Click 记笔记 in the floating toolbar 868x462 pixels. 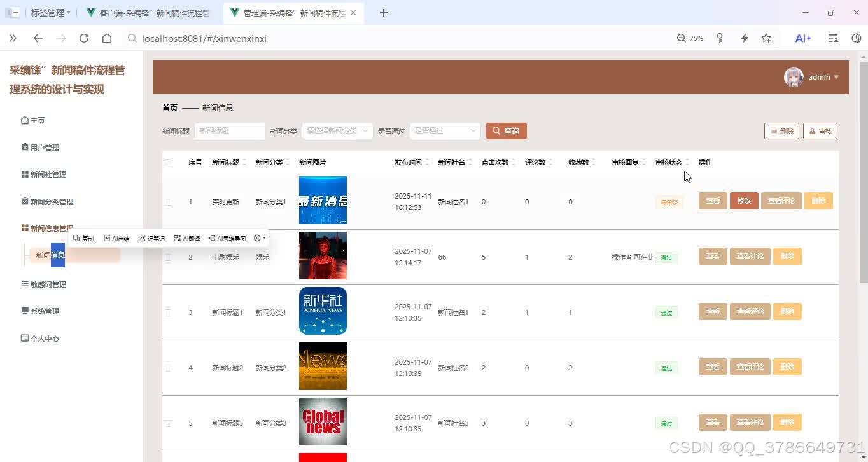tap(151, 239)
